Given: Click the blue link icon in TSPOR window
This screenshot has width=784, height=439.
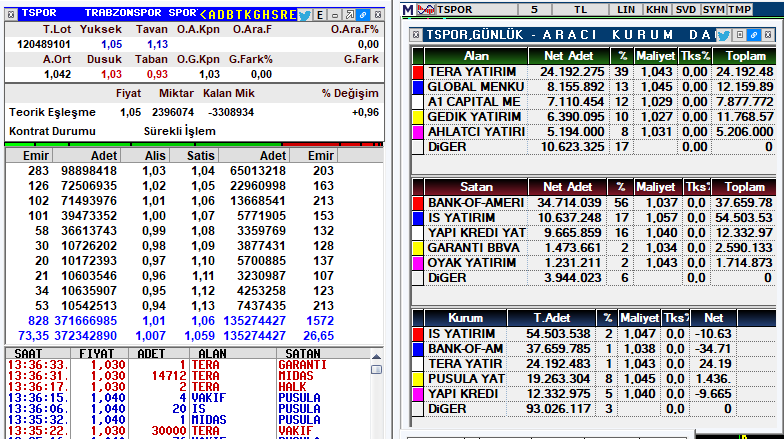Looking at the screenshot, I should [x=364, y=15].
